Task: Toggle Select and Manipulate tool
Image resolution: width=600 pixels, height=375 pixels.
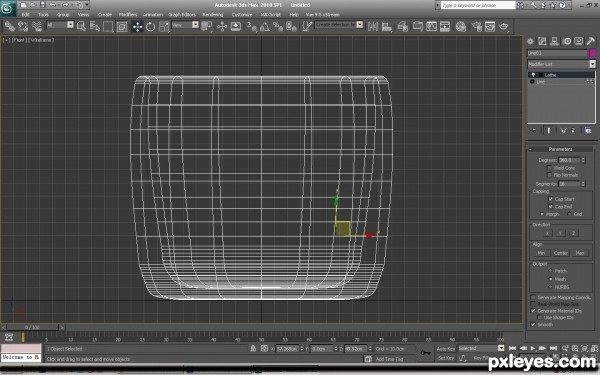Action: [222, 26]
